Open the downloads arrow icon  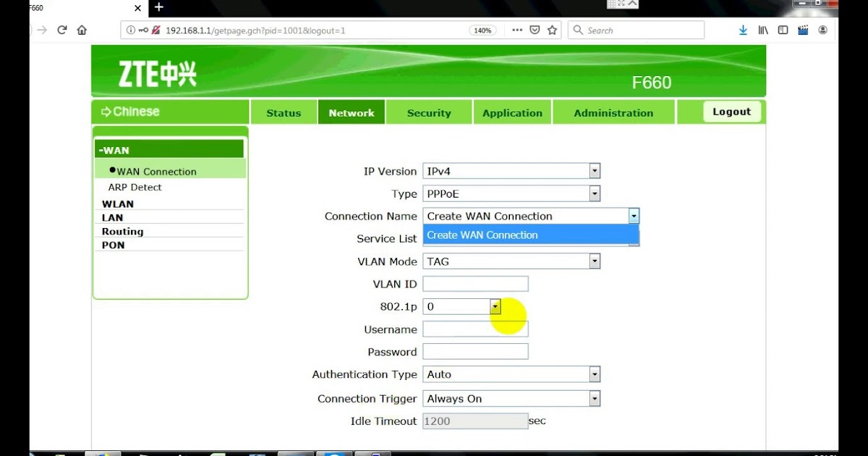[x=743, y=30]
